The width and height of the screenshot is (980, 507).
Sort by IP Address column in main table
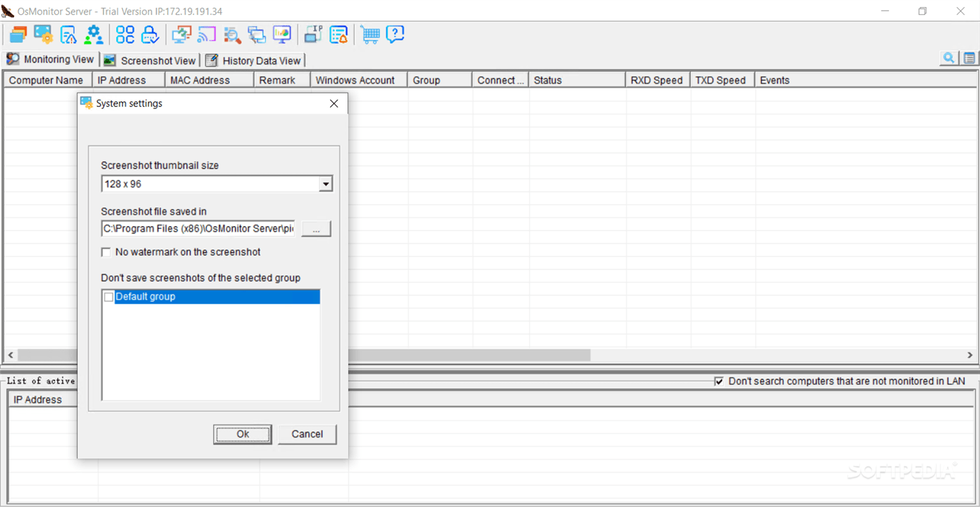pos(129,80)
